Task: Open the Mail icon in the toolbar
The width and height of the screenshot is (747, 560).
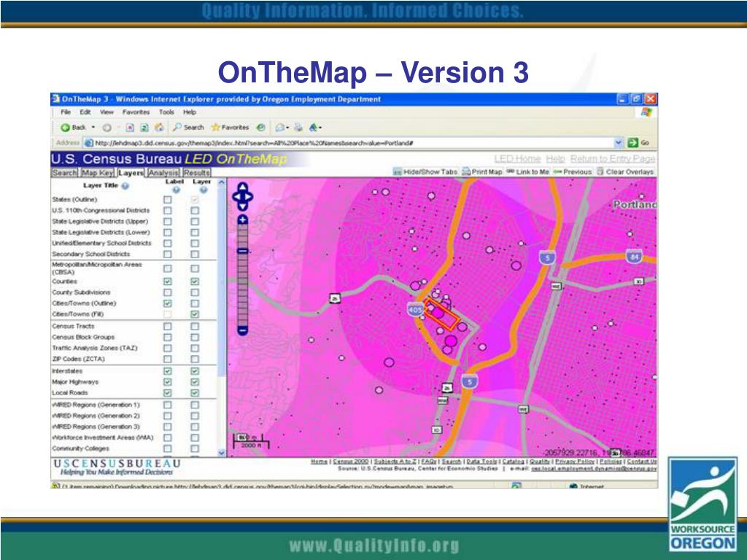Action: [x=280, y=128]
